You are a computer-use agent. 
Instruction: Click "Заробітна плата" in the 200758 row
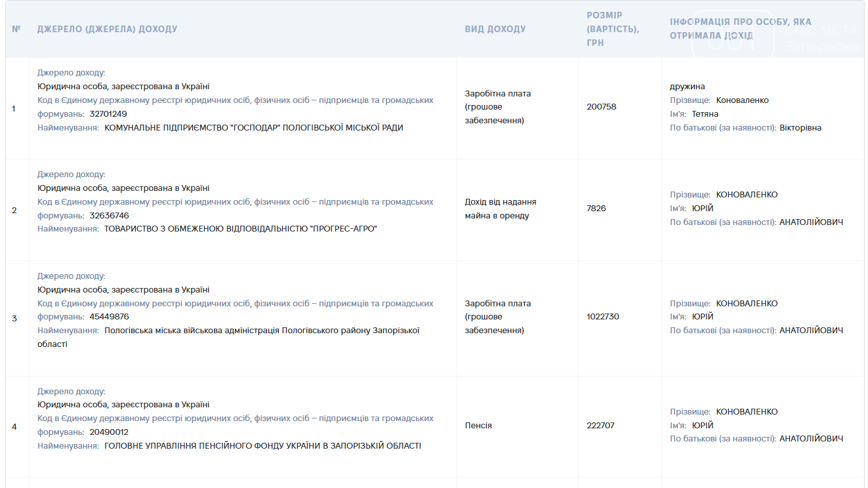tap(498, 93)
